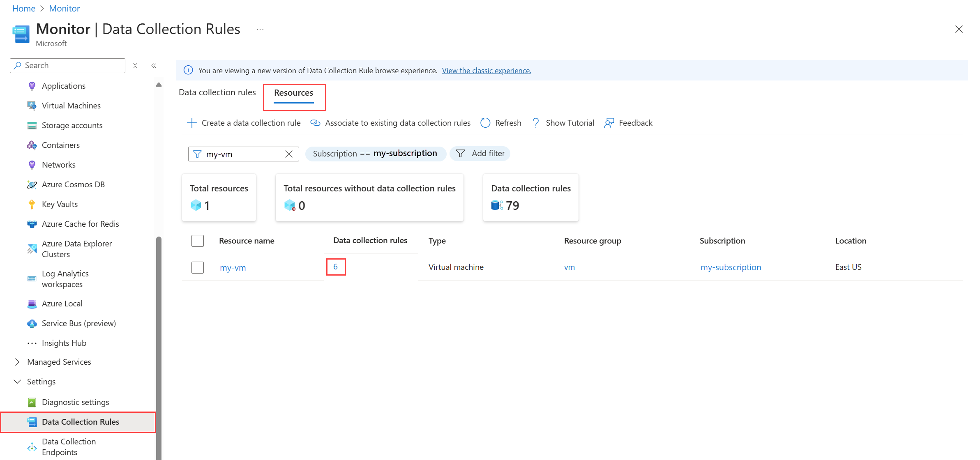Click the Refresh icon in toolbar
Image resolution: width=980 pixels, height=460 pixels.
click(x=485, y=123)
